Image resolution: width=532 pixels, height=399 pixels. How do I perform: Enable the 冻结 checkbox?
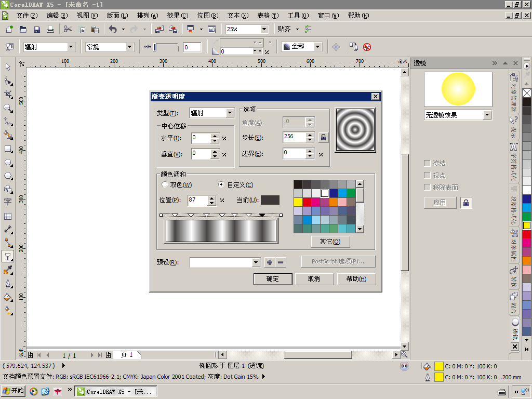pyautogui.click(x=427, y=163)
